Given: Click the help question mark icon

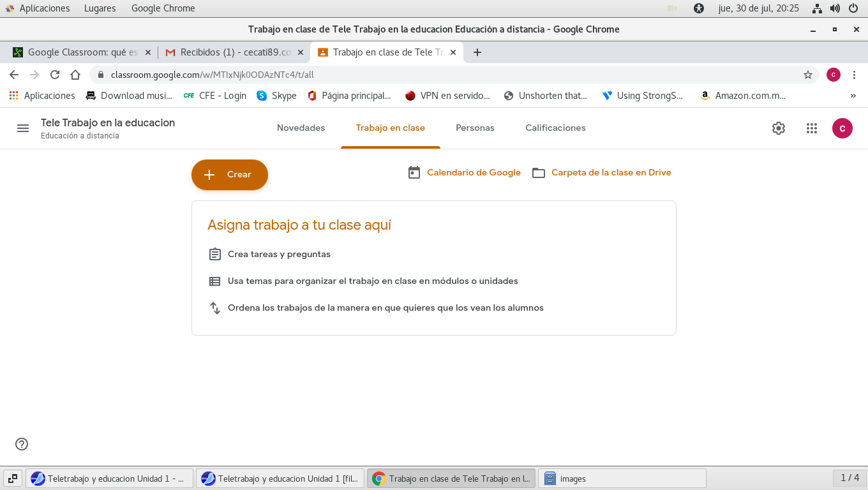Looking at the screenshot, I should (x=22, y=444).
